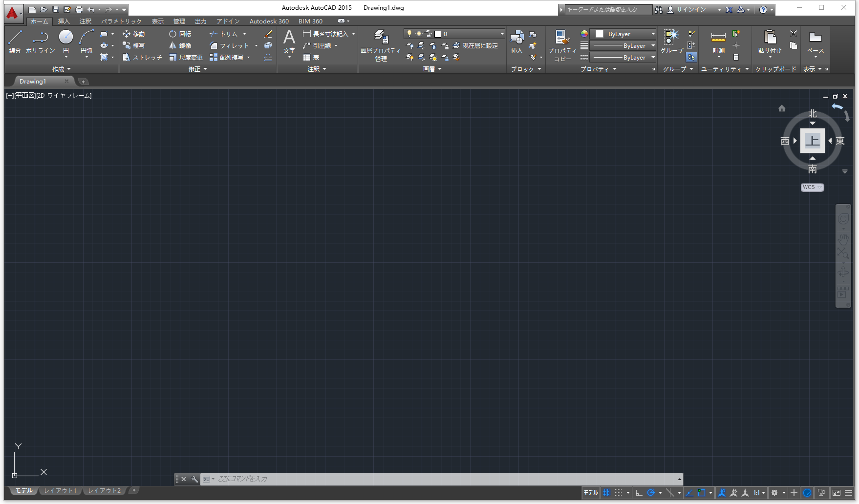859x504 pixels.
Task: Click the Trim (トリム) tool
Action: [223, 34]
